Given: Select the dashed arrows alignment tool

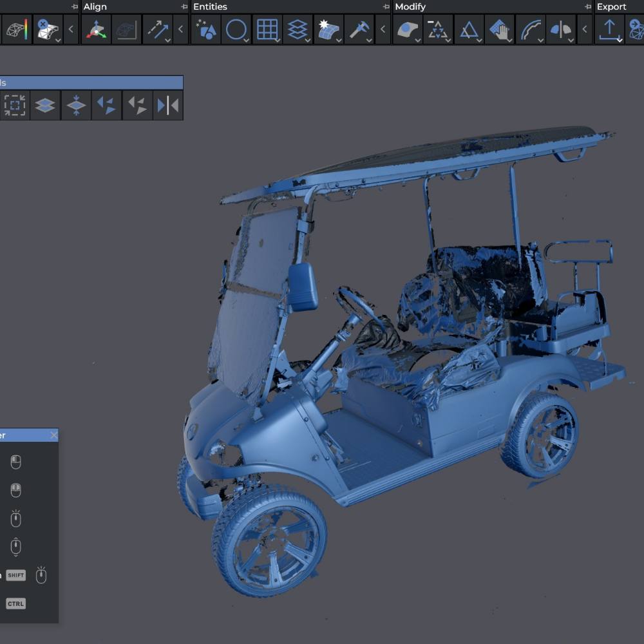Looking at the screenshot, I should click(157, 29).
